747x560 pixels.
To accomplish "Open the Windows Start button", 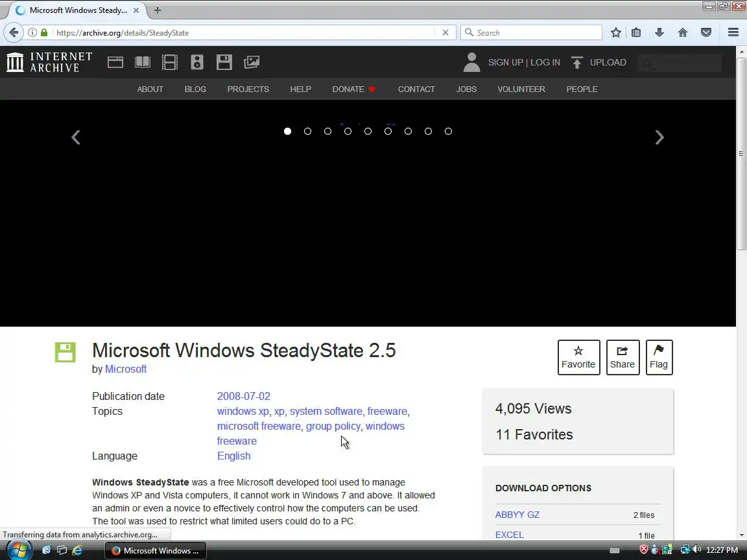I will (x=19, y=550).
